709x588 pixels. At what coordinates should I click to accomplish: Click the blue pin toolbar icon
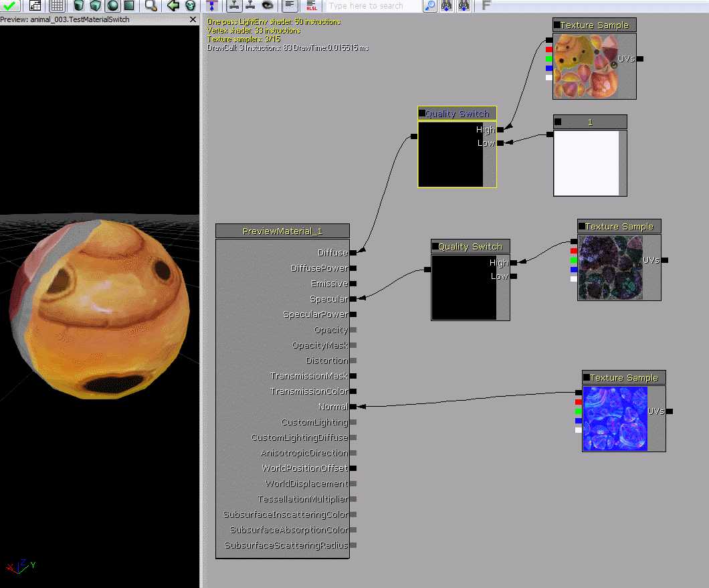[211, 5]
